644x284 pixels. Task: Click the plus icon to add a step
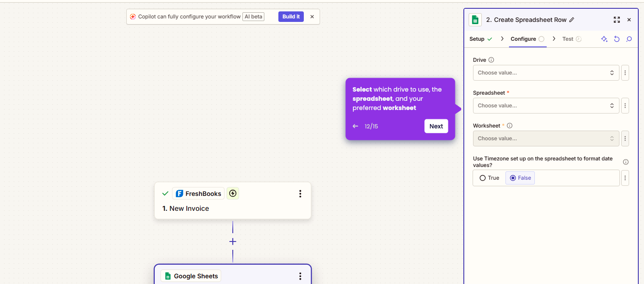[233, 241]
